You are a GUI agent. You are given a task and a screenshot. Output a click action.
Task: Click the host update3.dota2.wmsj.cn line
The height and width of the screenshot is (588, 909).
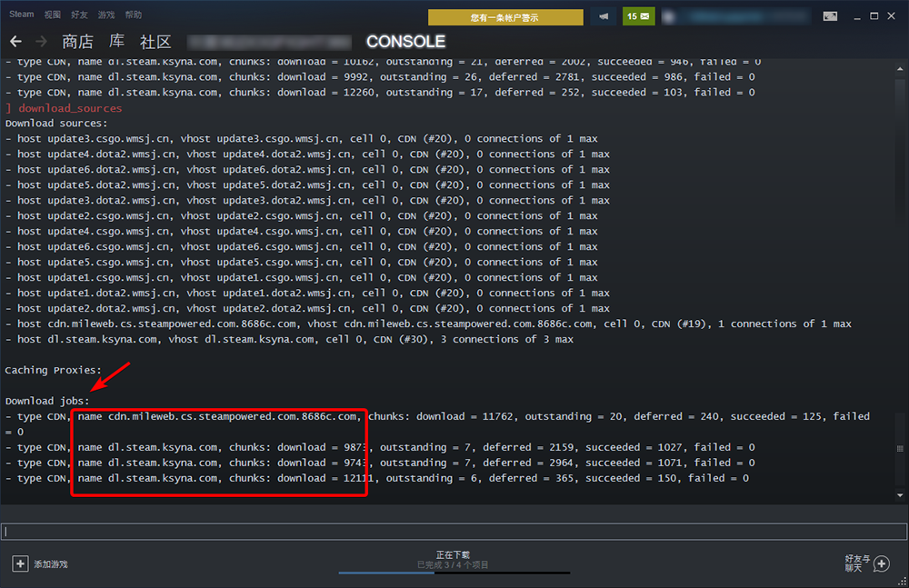pyautogui.click(x=308, y=200)
